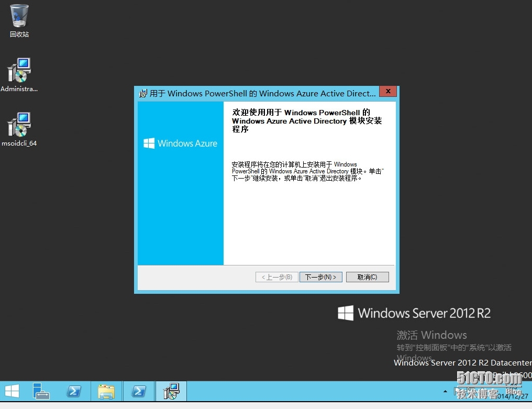Click the installer icon in dialog title bar
Screen dimensions: 532x409
pos(143,93)
